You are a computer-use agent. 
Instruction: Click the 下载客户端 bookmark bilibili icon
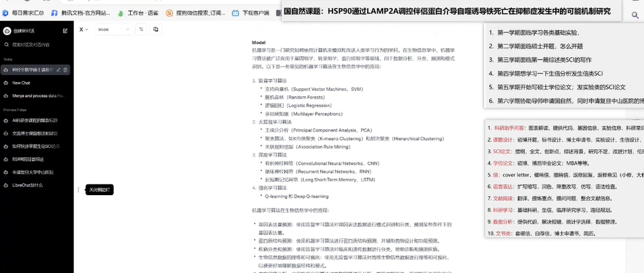236,13
